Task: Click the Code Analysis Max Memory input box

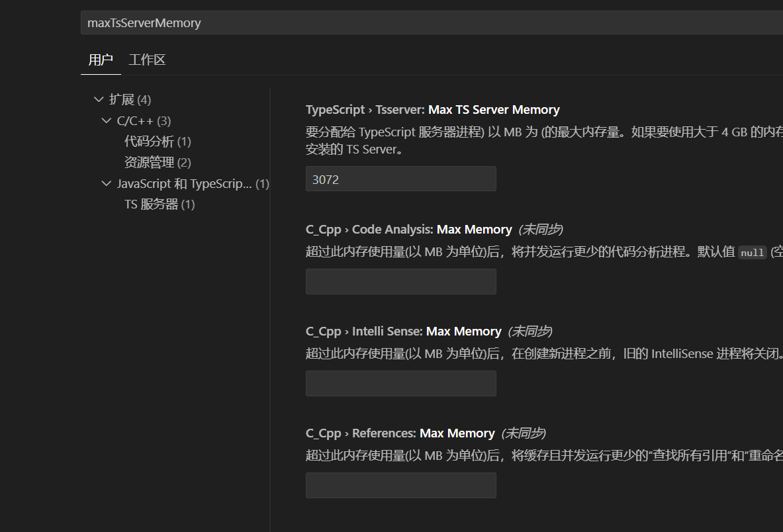Action: (x=400, y=281)
